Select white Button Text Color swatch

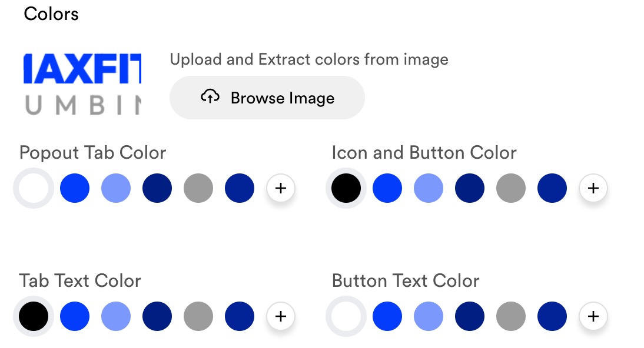click(x=346, y=316)
